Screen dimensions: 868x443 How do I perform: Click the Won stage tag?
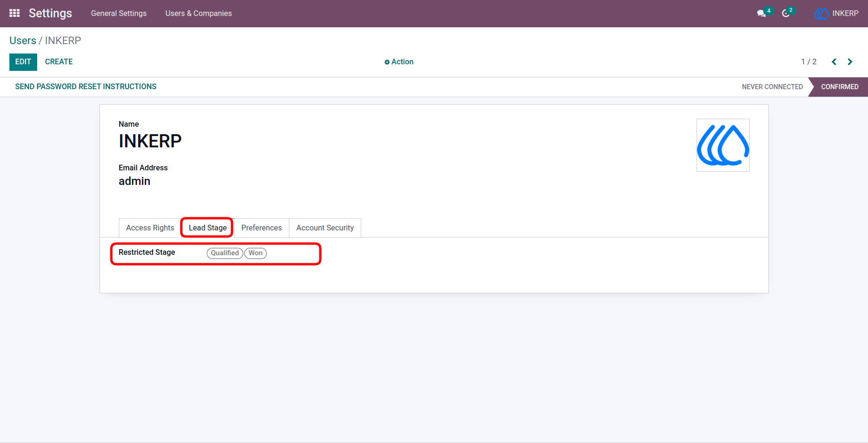pyautogui.click(x=256, y=253)
